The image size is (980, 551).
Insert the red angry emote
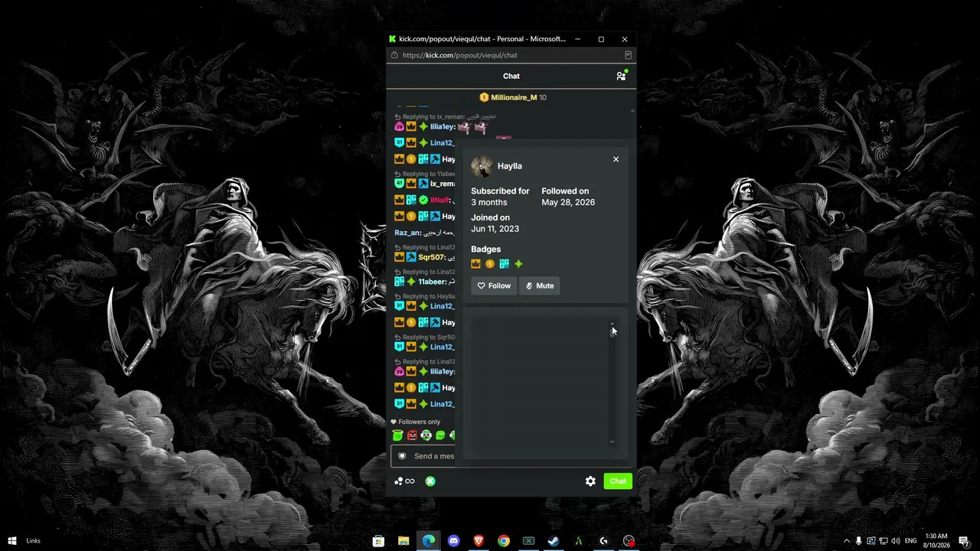pyautogui.click(x=412, y=435)
